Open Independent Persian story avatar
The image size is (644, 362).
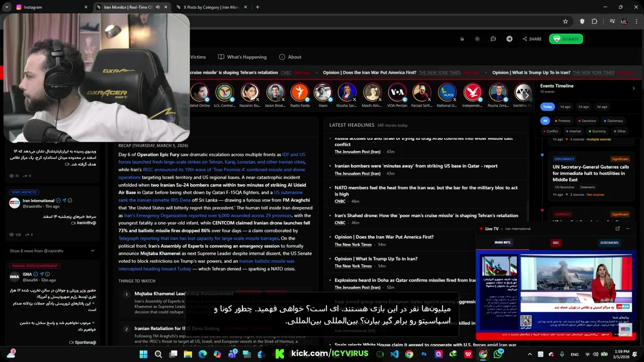pyautogui.click(x=472, y=93)
